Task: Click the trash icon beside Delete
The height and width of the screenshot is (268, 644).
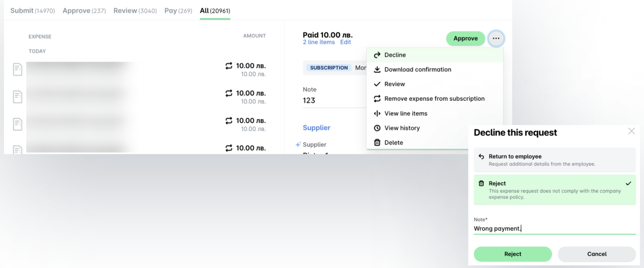Action: point(377,142)
